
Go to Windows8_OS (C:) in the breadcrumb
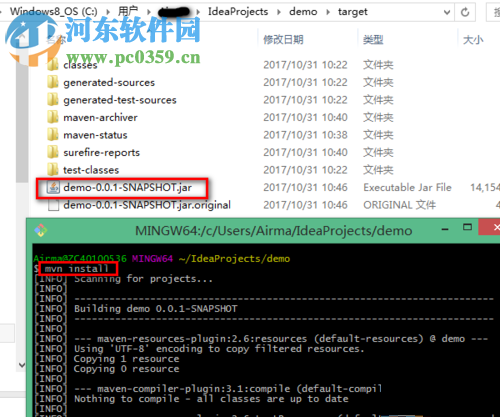click(x=53, y=12)
